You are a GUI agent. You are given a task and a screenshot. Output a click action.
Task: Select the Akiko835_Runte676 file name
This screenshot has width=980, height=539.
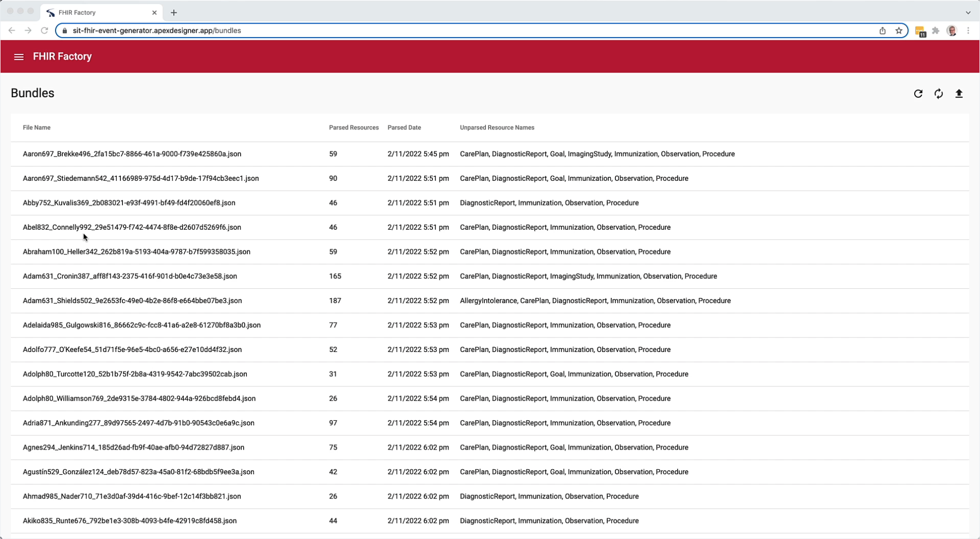[x=130, y=521]
